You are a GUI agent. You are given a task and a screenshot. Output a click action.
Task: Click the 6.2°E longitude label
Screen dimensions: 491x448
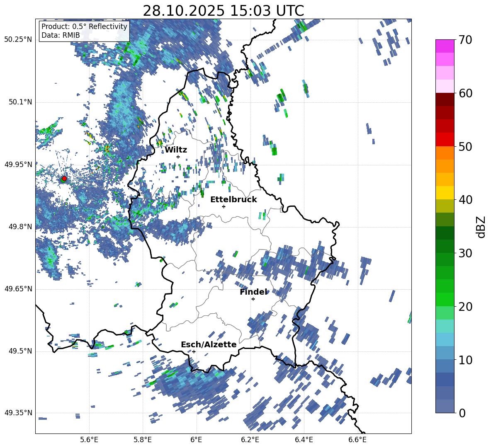click(250, 440)
